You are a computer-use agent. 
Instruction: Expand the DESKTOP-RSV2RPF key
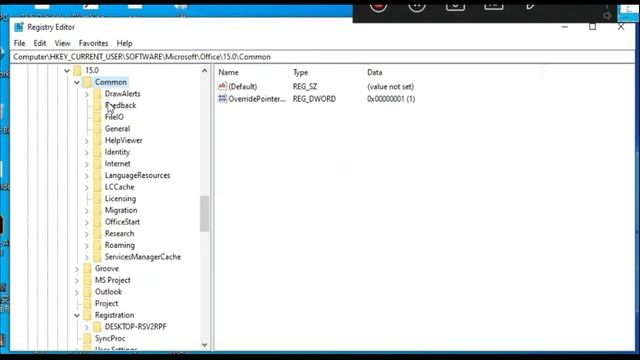pos(87,327)
